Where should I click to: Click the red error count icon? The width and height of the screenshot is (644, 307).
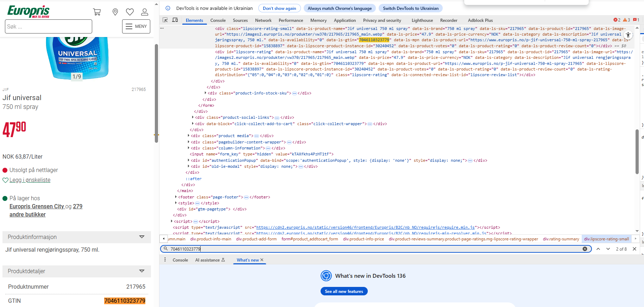click(x=617, y=20)
